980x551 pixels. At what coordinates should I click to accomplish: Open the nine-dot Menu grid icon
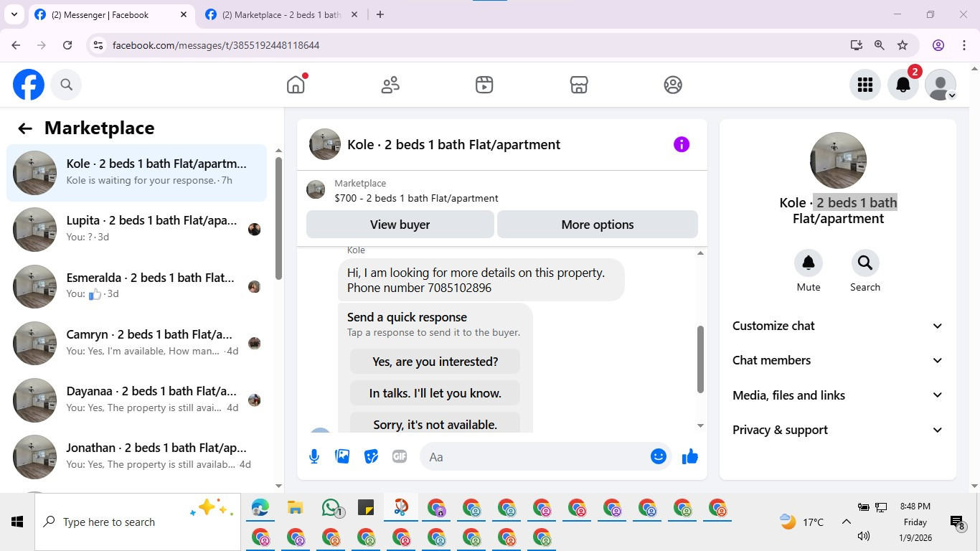pyautogui.click(x=865, y=85)
